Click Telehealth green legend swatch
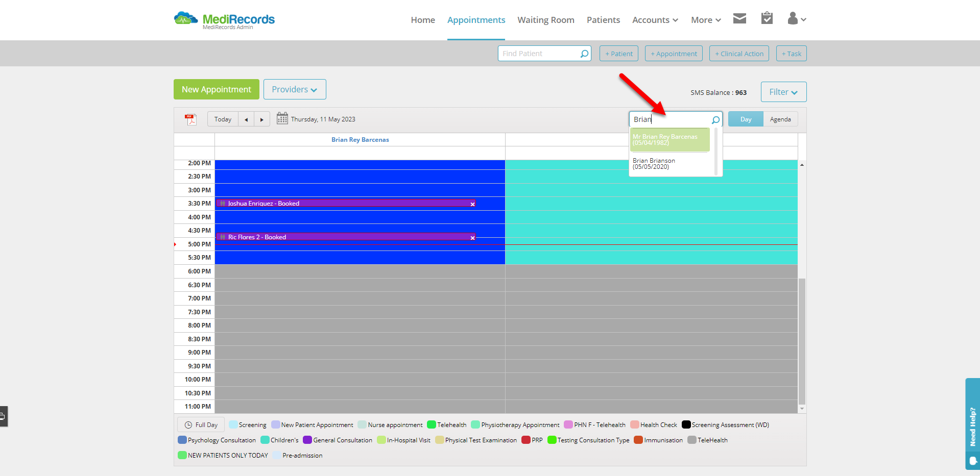The image size is (980, 476). coord(432,424)
